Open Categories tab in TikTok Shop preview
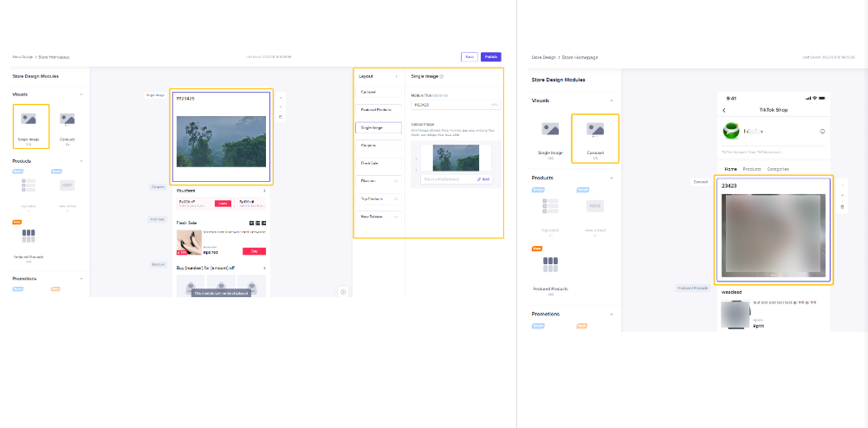The width and height of the screenshot is (868, 428). coord(778,169)
